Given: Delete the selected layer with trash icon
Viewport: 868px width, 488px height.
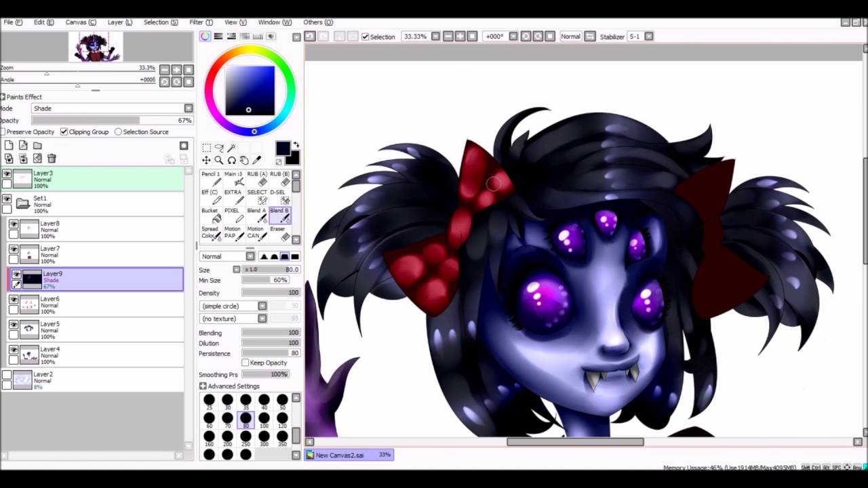Looking at the screenshot, I should (52, 159).
